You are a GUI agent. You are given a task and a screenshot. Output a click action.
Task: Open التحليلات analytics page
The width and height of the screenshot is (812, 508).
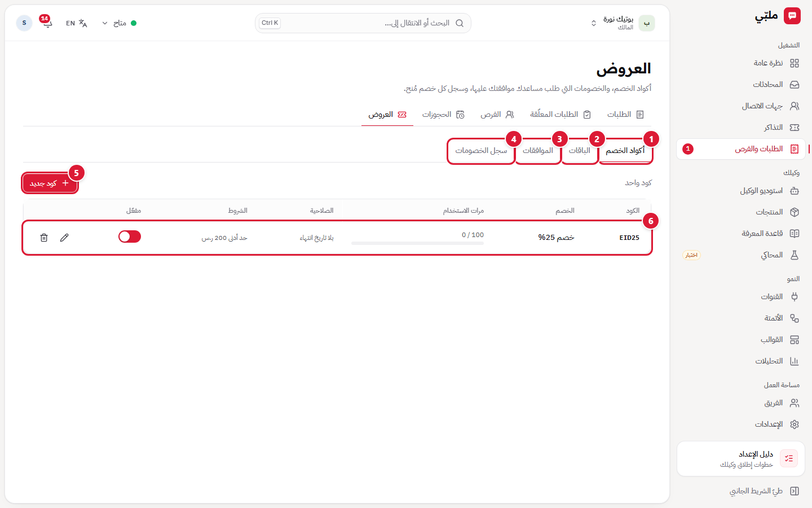pos(741,361)
